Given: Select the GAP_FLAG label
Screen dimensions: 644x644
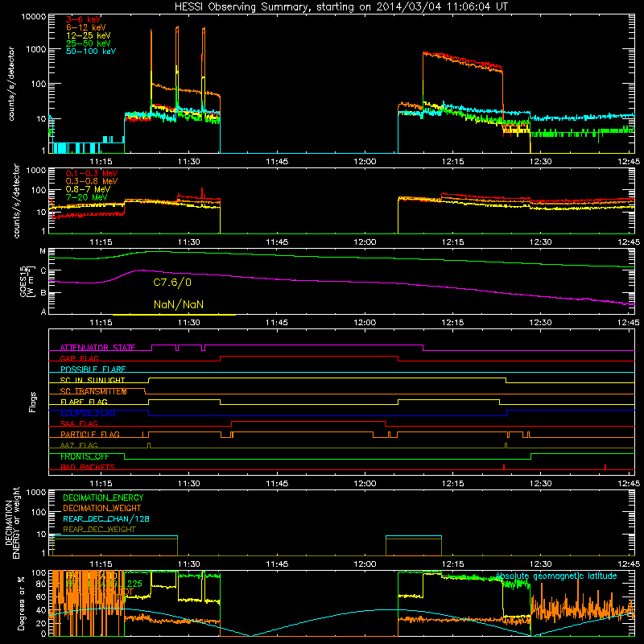Looking at the screenshot, I should tap(79, 358).
